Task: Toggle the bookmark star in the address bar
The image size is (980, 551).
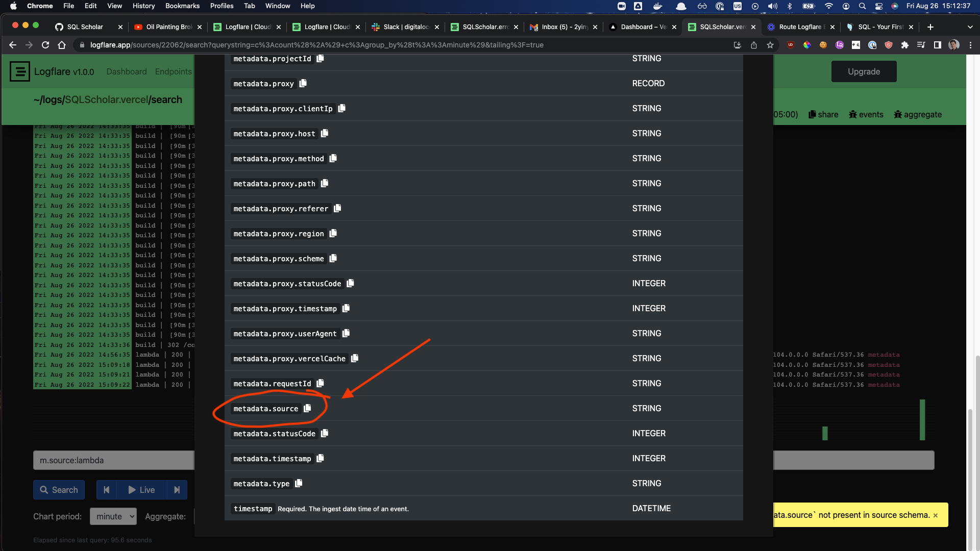Action: pos(770,45)
